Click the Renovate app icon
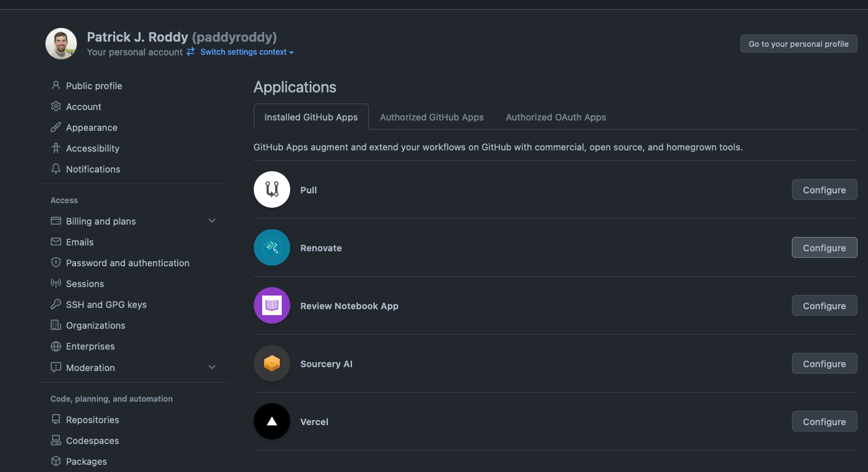868x472 pixels. coord(271,247)
